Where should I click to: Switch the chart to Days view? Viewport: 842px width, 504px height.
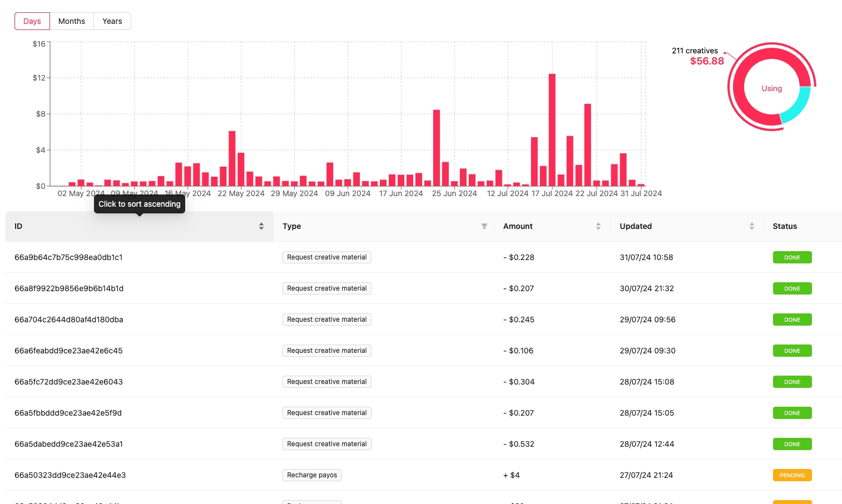pos(32,21)
